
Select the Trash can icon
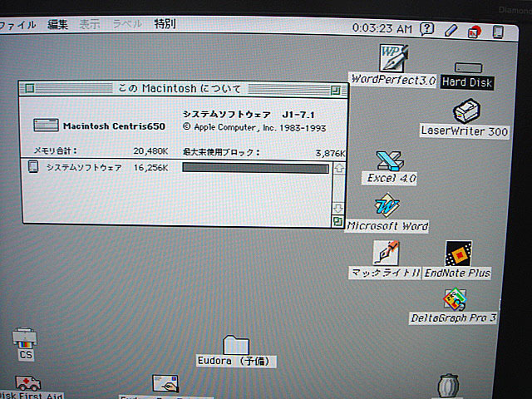pos(448,386)
